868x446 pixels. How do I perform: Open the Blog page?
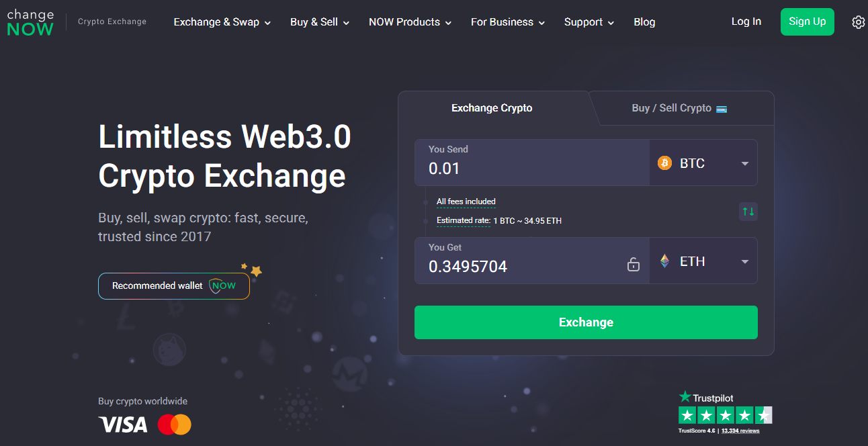[x=644, y=22]
